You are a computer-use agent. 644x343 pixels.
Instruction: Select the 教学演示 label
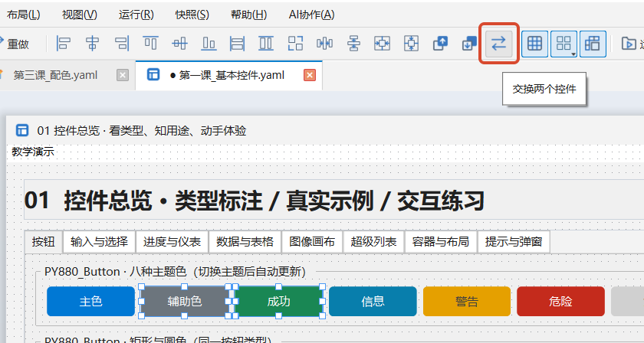pos(33,152)
